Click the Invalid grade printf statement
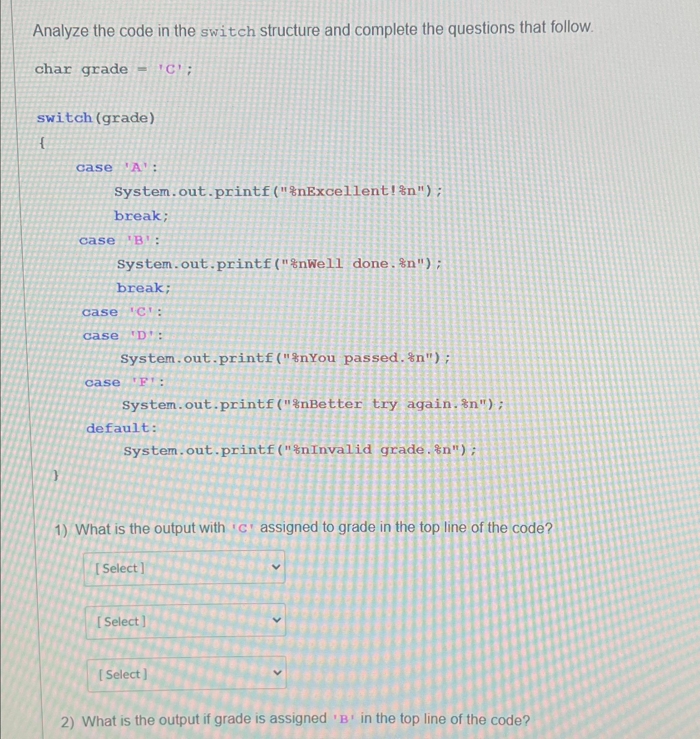 coord(299,449)
